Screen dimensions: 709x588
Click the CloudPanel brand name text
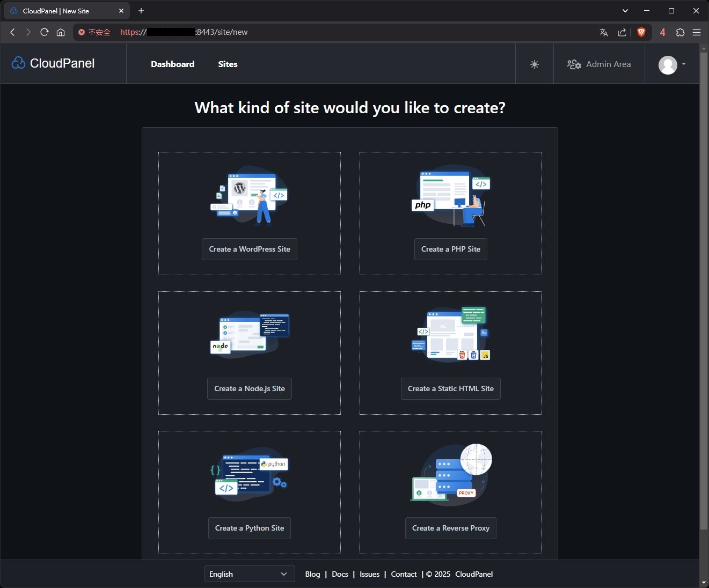point(62,63)
